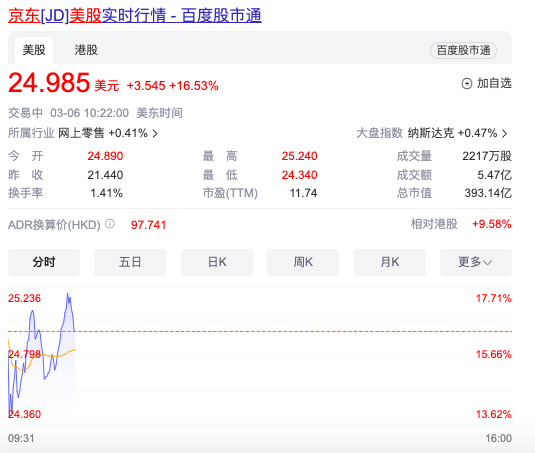This screenshot has width=535, height=453.
Task: Select the 月K chart tab
Action: point(390,262)
